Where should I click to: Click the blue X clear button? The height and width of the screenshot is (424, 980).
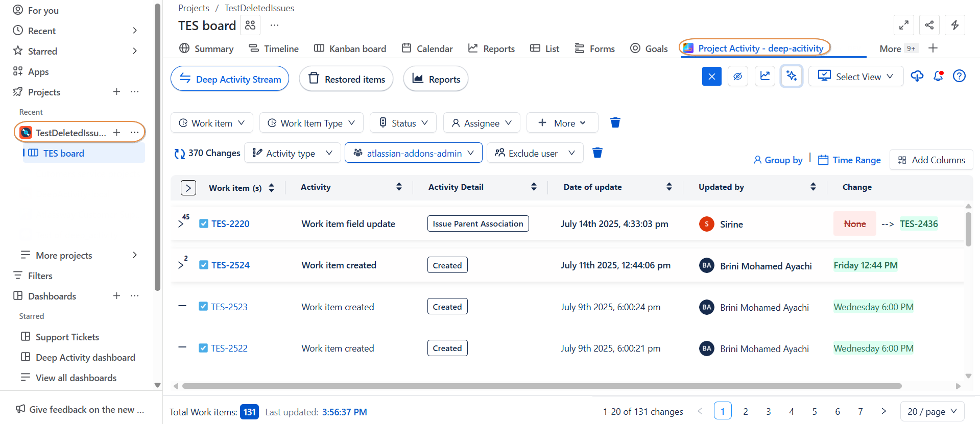point(711,77)
